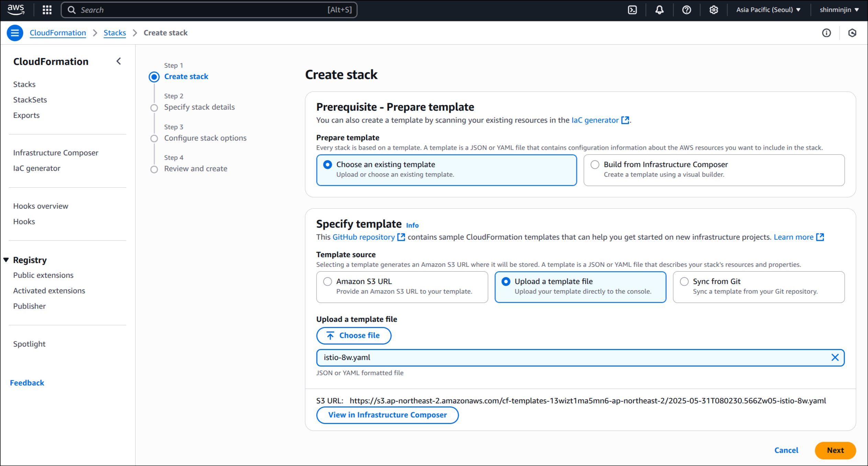Click the Feedback link
This screenshot has width=868, height=466.
(x=27, y=383)
